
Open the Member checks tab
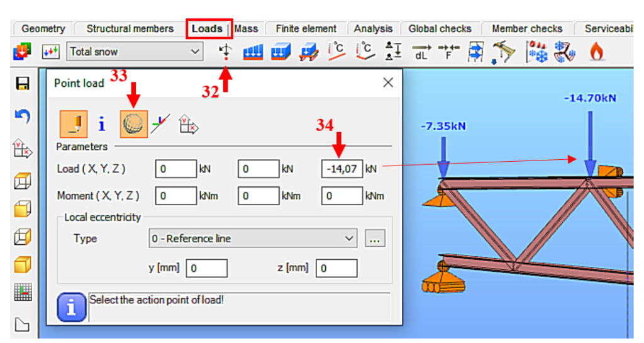point(527,29)
